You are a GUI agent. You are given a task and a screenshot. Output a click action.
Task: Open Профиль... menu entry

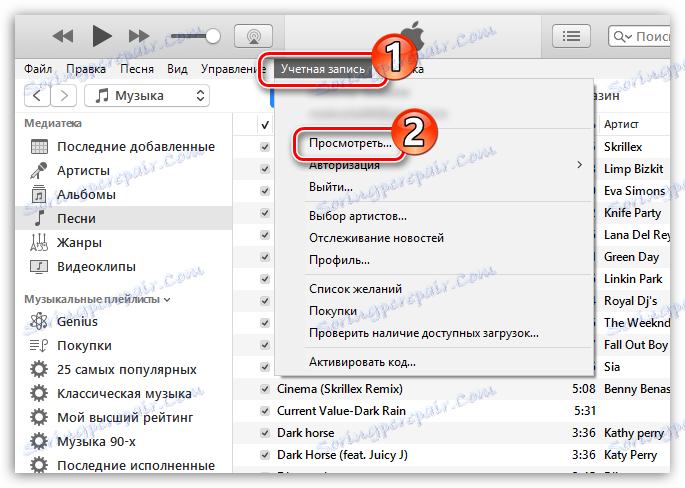339,260
